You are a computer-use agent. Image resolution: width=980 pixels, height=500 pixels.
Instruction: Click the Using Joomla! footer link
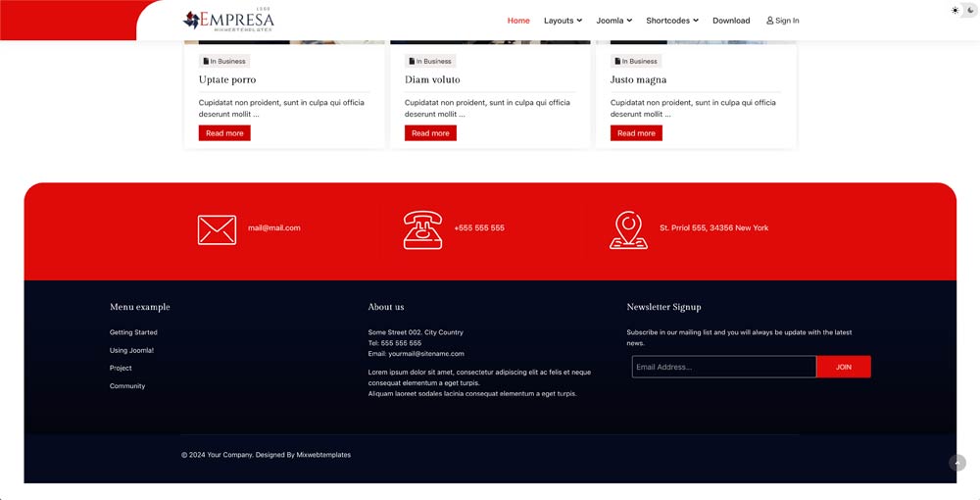tap(131, 350)
